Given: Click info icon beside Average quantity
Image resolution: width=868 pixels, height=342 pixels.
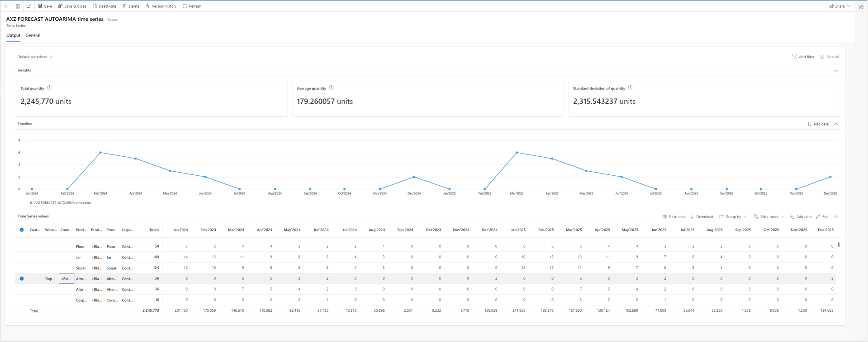Looking at the screenshot, I should [x=331, y=88].
